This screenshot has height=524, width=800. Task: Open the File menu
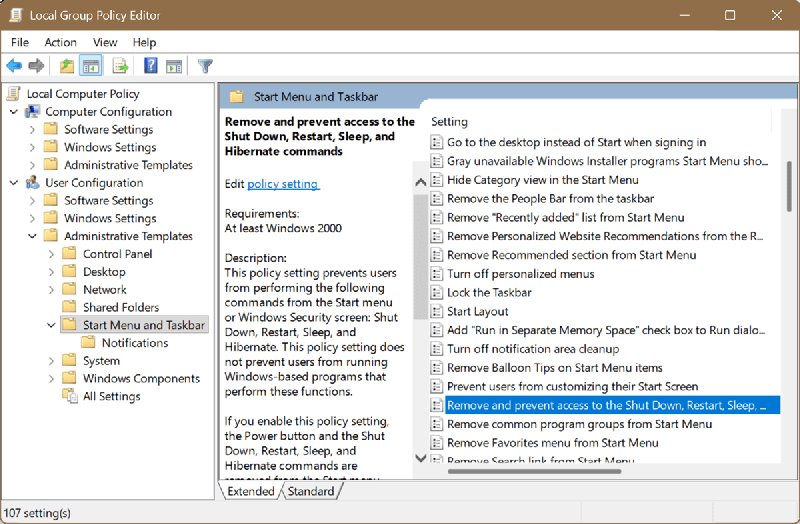point(20,42)
